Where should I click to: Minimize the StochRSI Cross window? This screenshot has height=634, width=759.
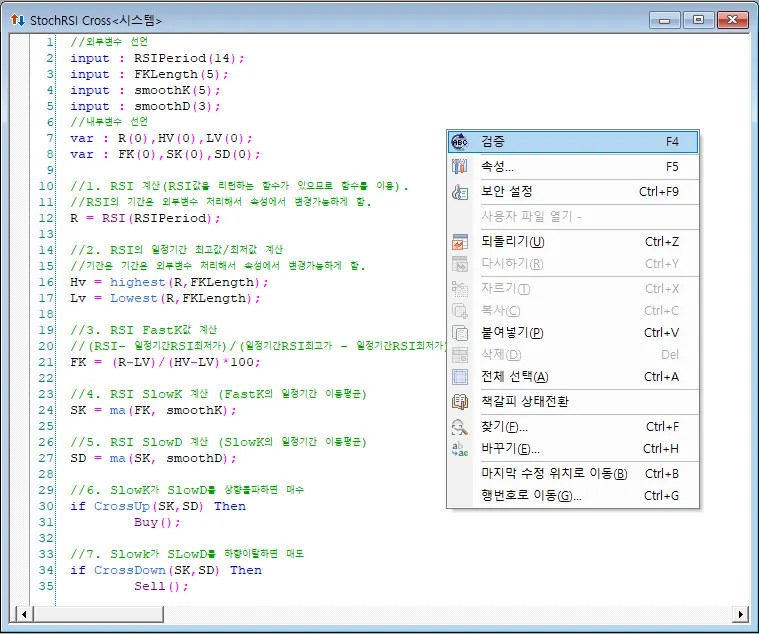pos(665,20)
